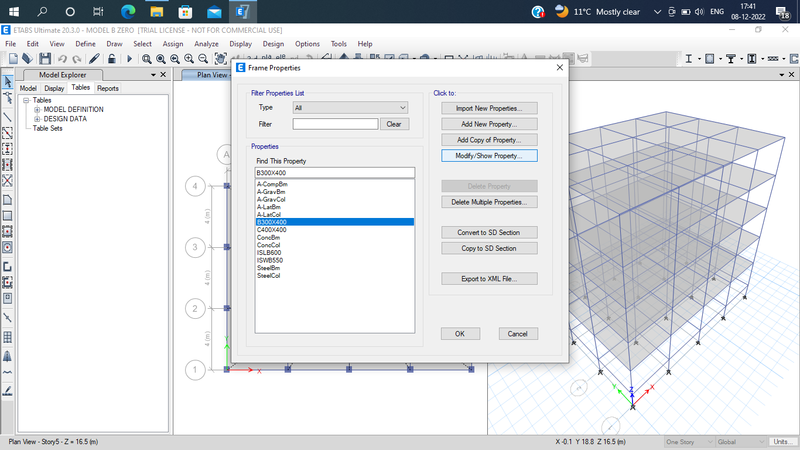Open the Global coordinate system dropdown

click(741, 442)
